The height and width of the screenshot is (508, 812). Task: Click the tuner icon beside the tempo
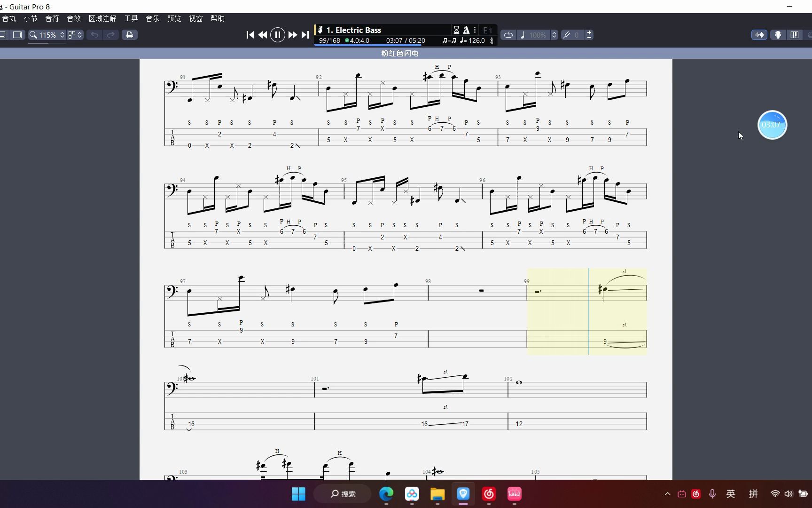click(x=492, y=40)
